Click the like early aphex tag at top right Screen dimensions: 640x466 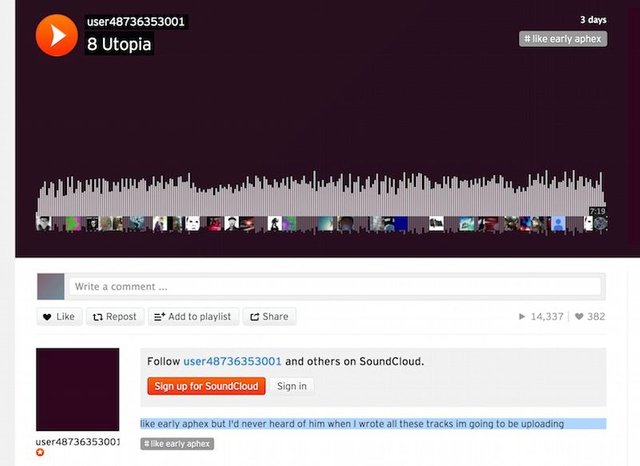pyautogui.click(x=563, y=39)
